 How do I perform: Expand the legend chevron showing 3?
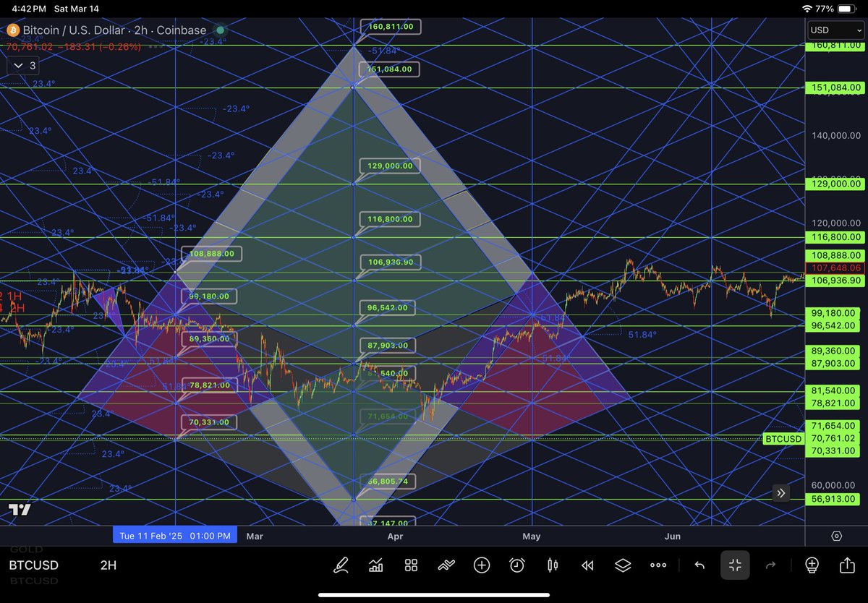(x=22, y=65)
